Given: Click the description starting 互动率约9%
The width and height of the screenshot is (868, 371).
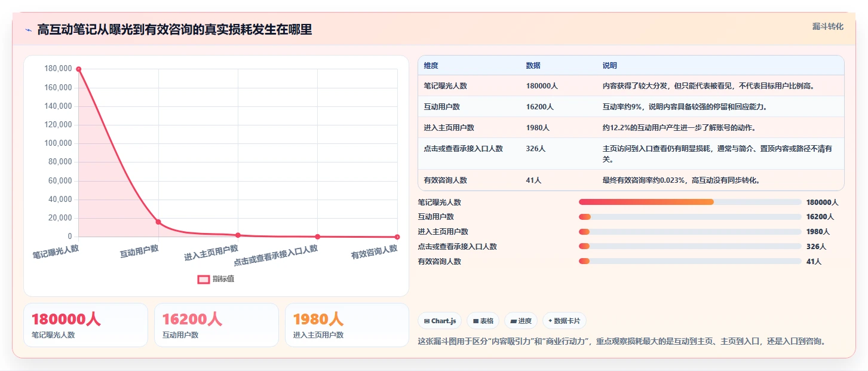Looking at the screenshot, I should point(685,107).
